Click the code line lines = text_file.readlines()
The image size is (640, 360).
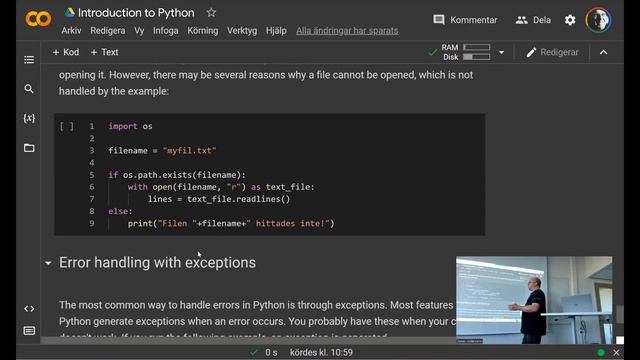(219, 199)
